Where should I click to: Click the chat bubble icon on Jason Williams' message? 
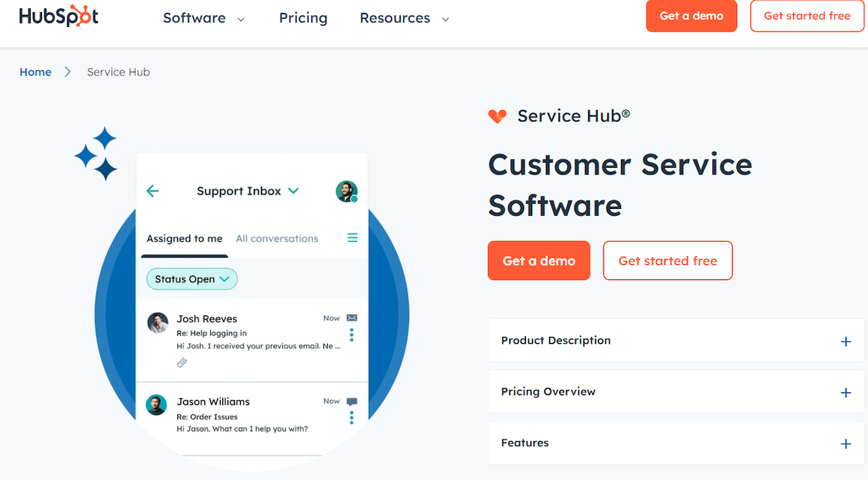point(350,401)
